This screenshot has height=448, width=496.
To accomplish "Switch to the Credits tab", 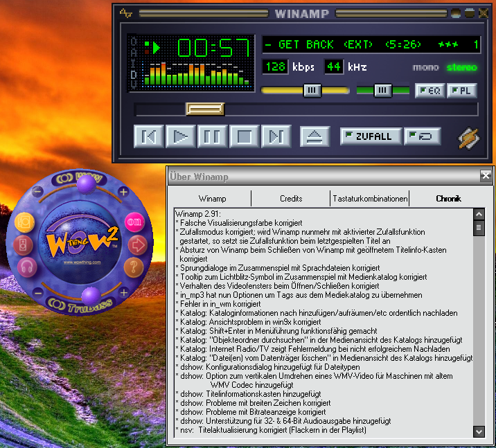I will (x=291, y=199).
